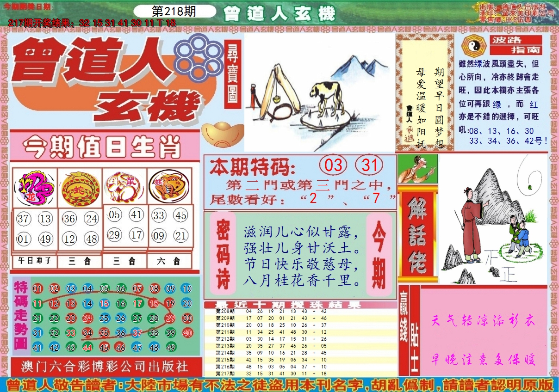Click tail digit 2 in 尾數看好
The height and width of the screenshot is (392, 559).
pyautogui.click(x=313, y=198)
